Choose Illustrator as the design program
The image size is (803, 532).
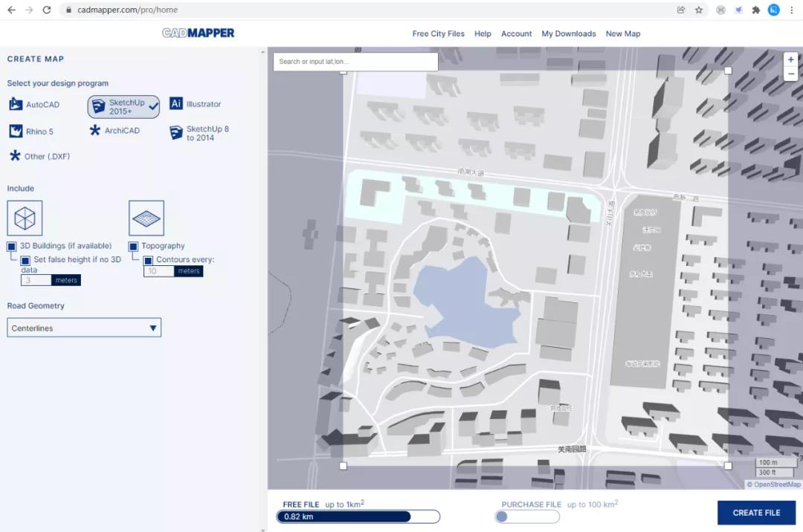point(195,104)
